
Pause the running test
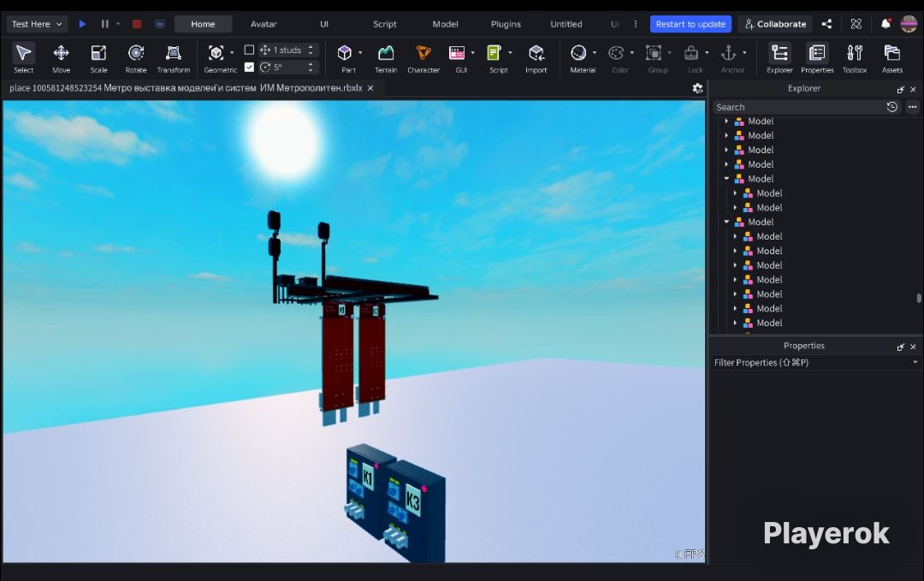[105, 24]
